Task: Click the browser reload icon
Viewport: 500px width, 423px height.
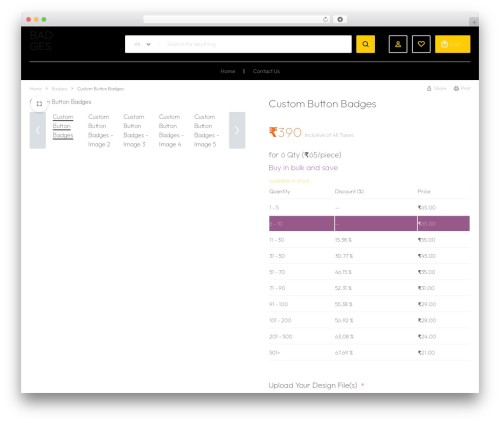Action: coord(325,19)
